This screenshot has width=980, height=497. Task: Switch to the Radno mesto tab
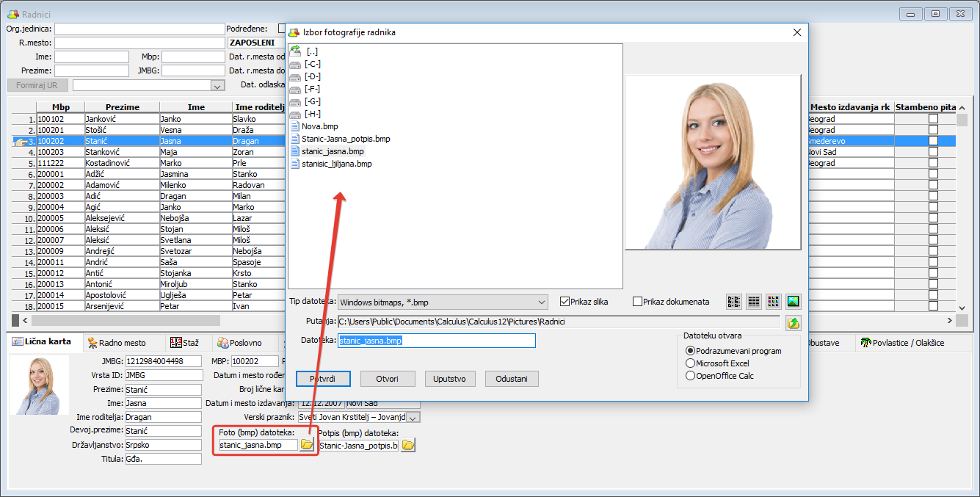pyautogui.click(x=117, y=343)
